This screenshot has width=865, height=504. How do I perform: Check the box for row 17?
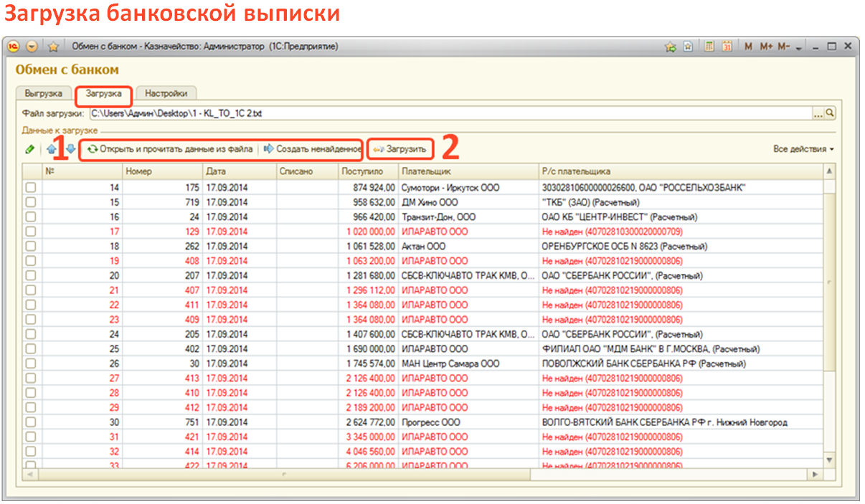tap(31, 232)
